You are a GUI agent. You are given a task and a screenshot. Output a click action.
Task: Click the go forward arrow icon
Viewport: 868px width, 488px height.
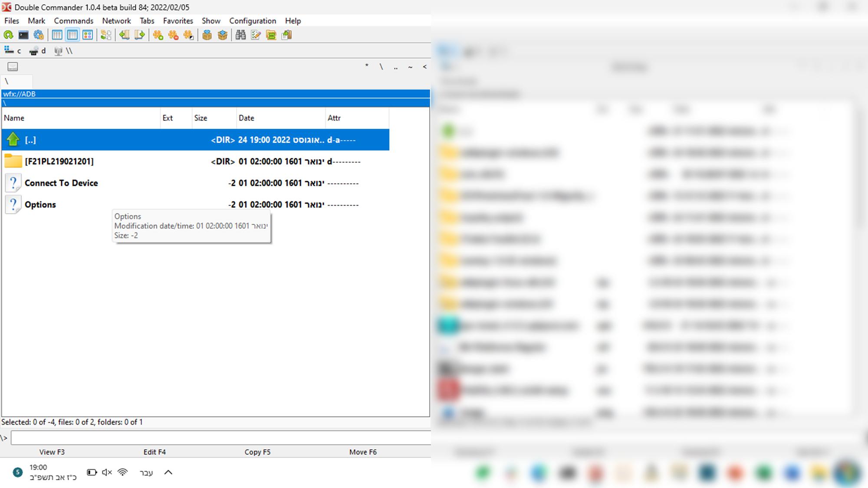(x=140, y=35)
